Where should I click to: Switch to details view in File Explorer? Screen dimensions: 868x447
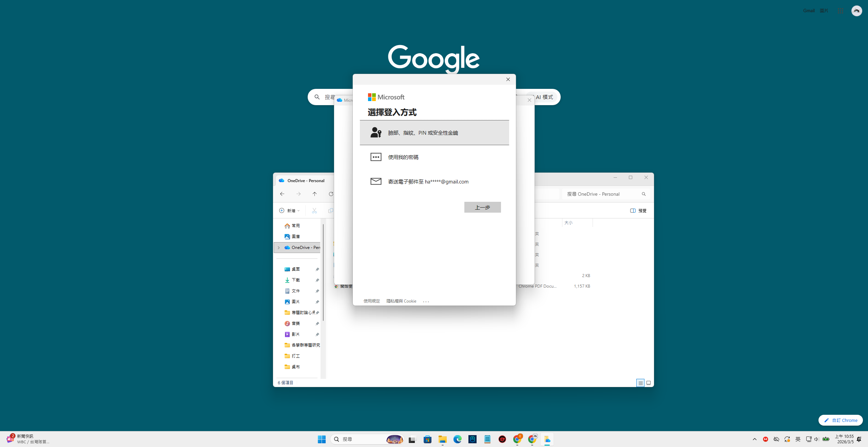click(x=640, y=383)
